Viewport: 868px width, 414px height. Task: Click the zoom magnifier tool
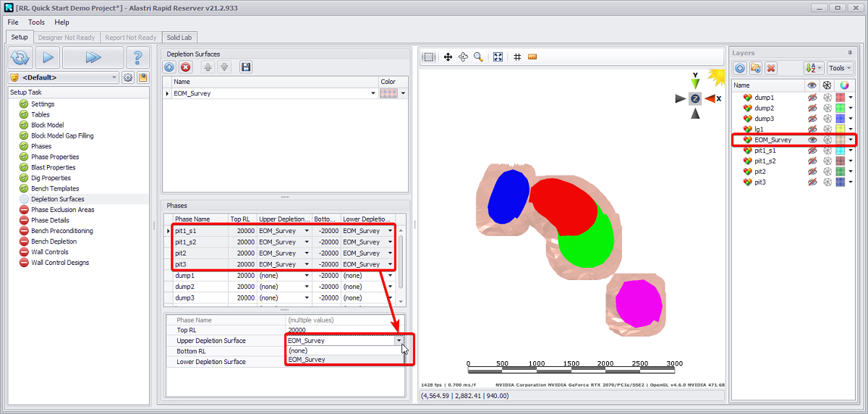478,57
